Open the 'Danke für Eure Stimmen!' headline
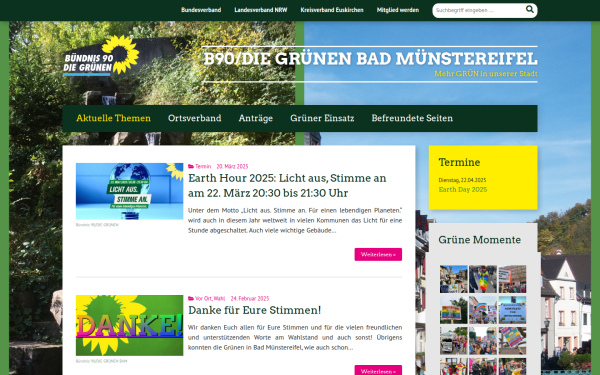Image resolution: width=600 pixels, height=375 pixels. pyautogui.click(x=254, y=310)
